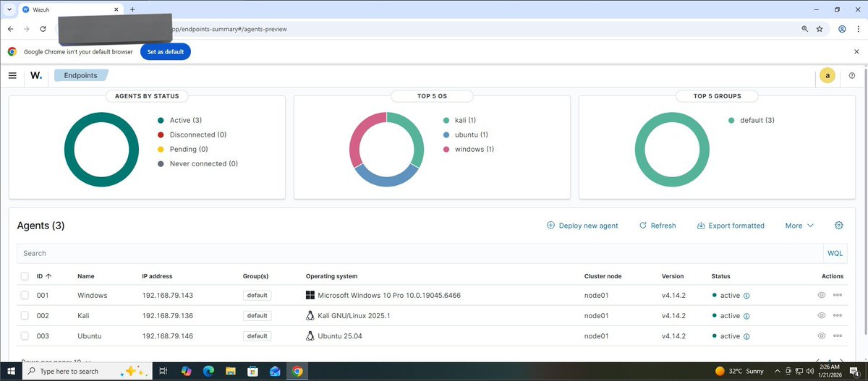The height and width of the screenshot is (381, 868).
Task: Open more actions for the Kali agent row
Action: click(x=838, y=315)
